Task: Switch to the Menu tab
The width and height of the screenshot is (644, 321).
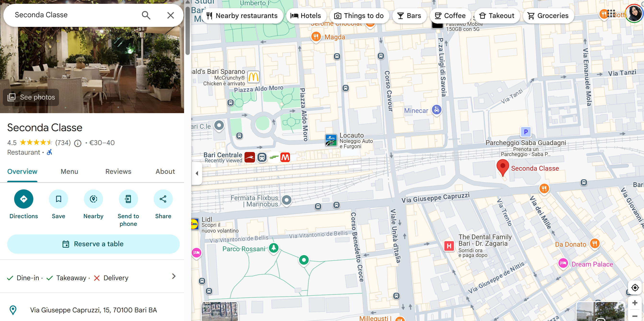Action: coord(69,171)
